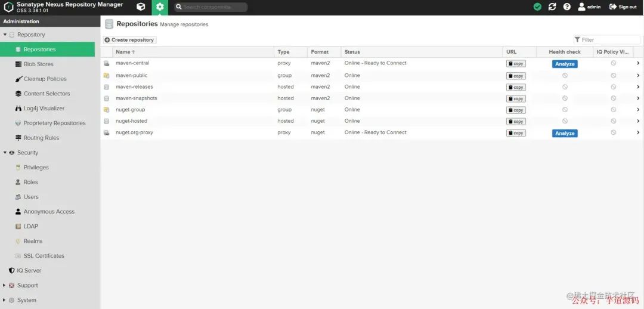Analyze health of maven-central
644x309 pixels.
(565, 64)
